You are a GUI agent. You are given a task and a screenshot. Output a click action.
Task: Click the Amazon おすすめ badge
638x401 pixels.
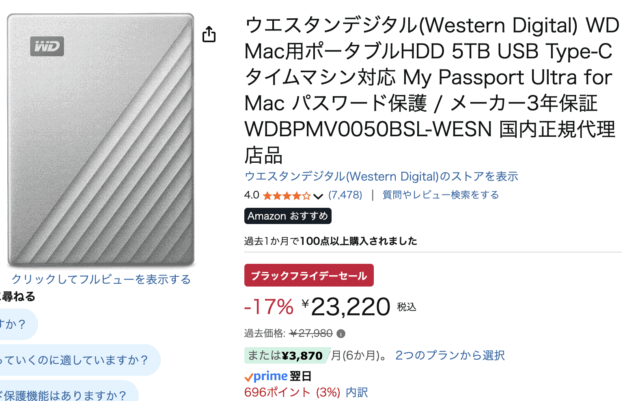point(287,216)
